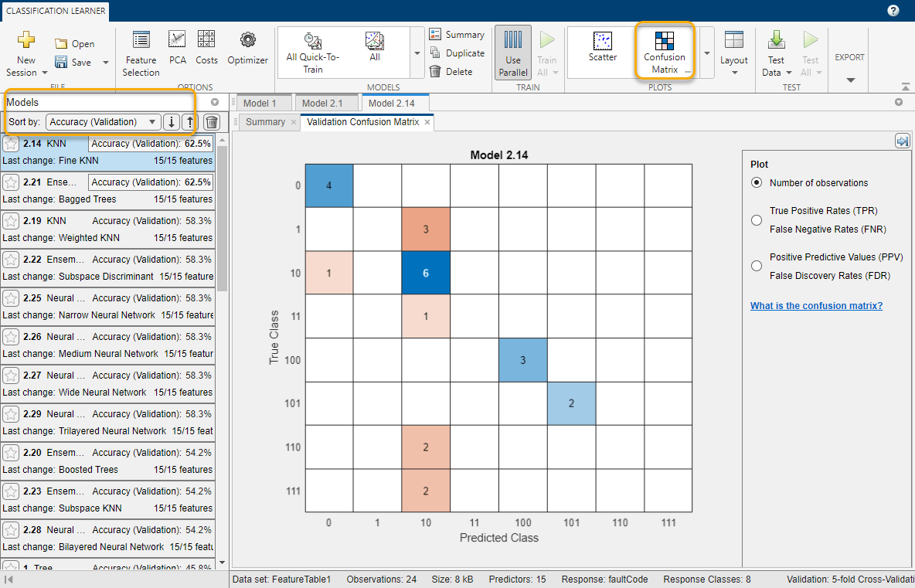Open the Optimizer settings
The image size is (915, 588).
[247, 49]
